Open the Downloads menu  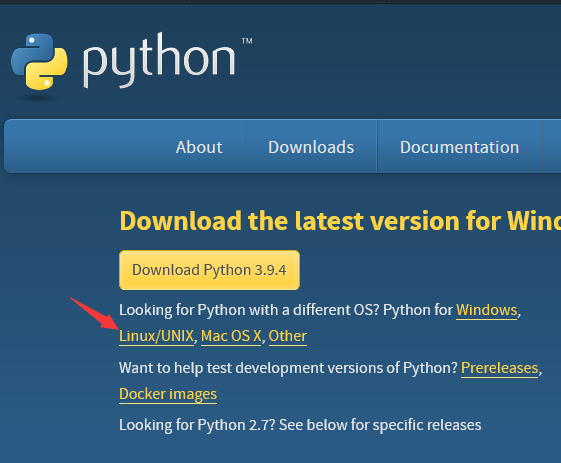click(311, 147)
